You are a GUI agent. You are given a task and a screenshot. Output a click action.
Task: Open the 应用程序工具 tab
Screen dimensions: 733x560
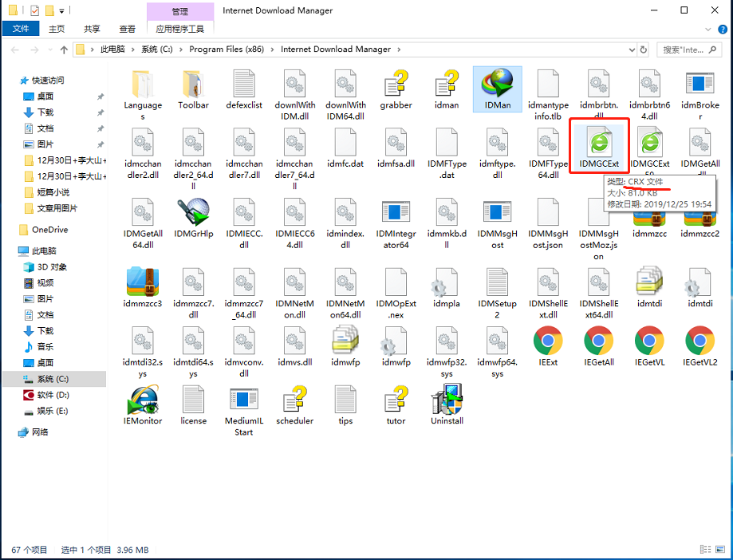pyautogui.click(x=180, y=29)
